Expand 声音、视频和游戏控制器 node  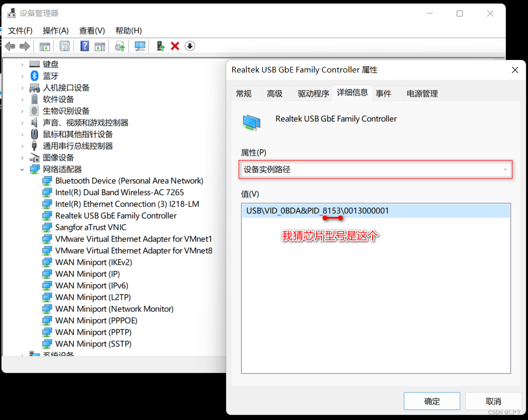pyautogui.click(x=22, y=123)
